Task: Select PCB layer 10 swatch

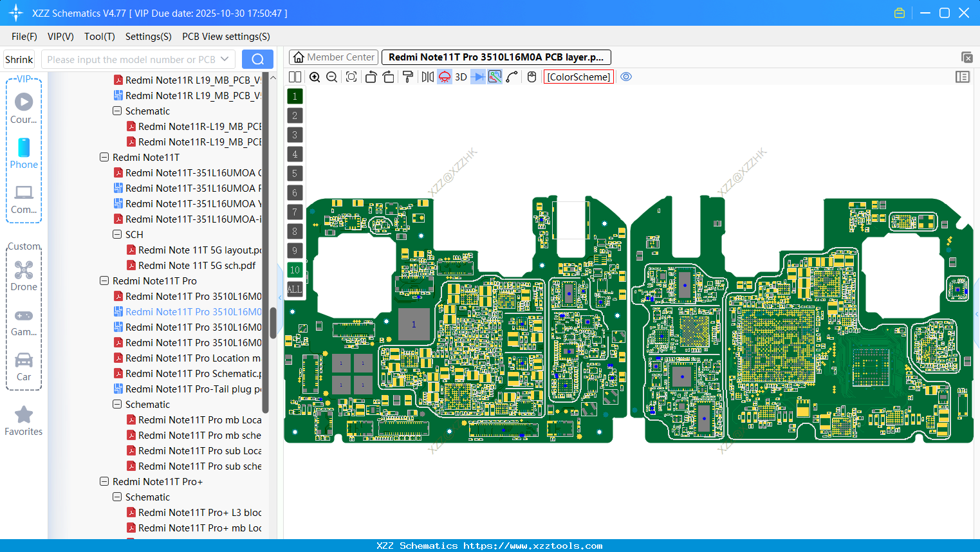Action: click(x=295, y=270)
